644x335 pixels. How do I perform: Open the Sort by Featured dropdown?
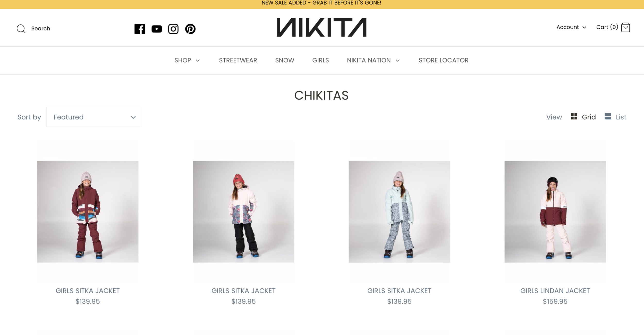[94, 117]
